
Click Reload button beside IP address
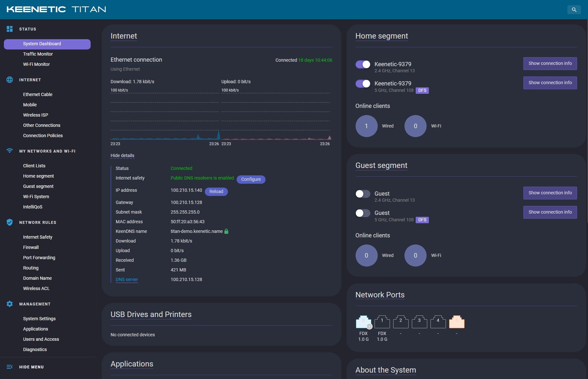[x=216, y=191]
